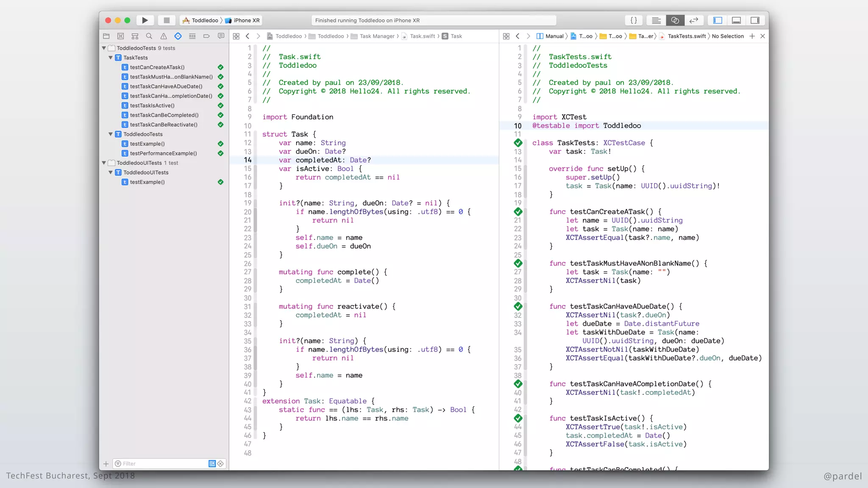Toggle the right Inspector panel visibility
Image resolution: width=868 pixels, height=488 pixels.
[755, 20]
